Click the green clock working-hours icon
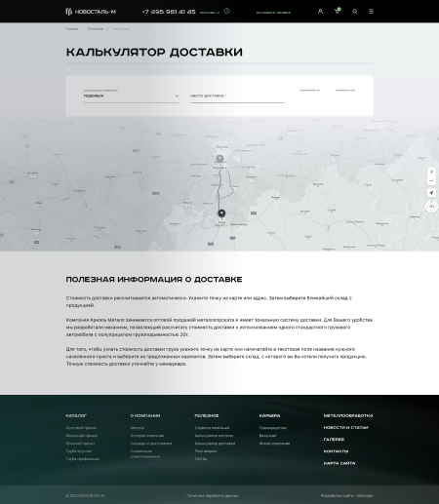This screenshot has width=439, height=504. pos(227,11)
